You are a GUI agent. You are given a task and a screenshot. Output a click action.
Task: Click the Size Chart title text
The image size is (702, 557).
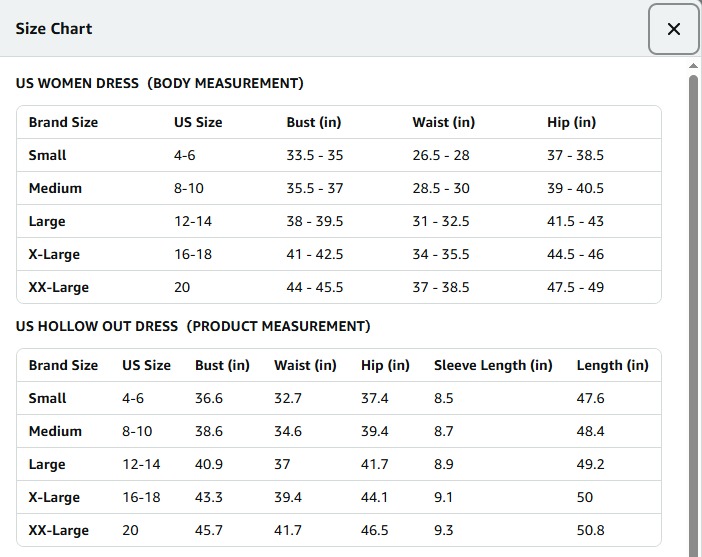coord(54,28)
